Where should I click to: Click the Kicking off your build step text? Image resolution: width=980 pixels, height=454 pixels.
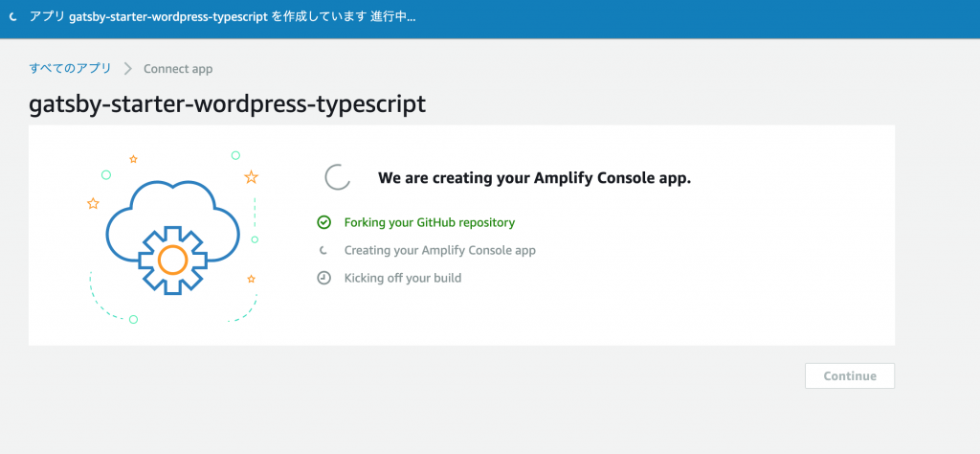pos(403,278)
